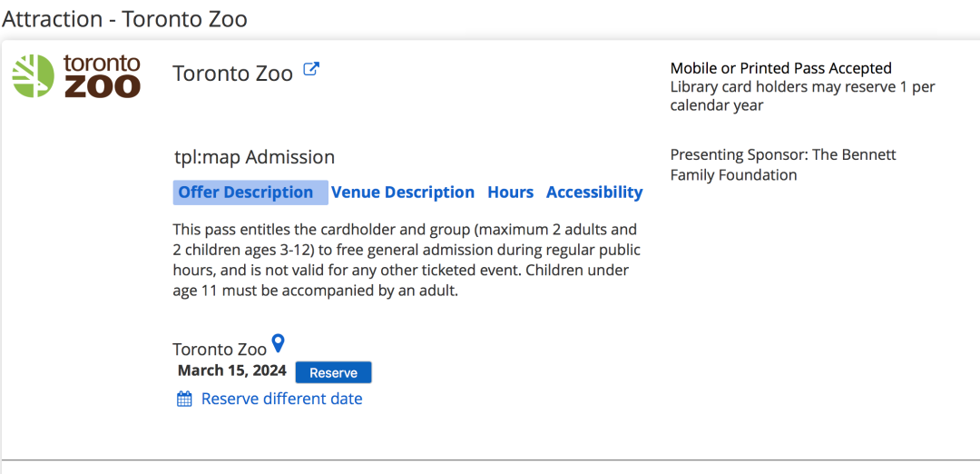This screenshot has height=474, width=980.
Task: Click the blue map pin icon
Action: click(x=279, y=343)
